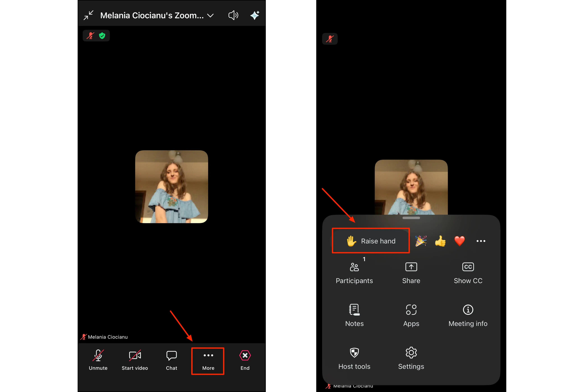View Meeting info details
575x392 pixels.
[468, 315]
